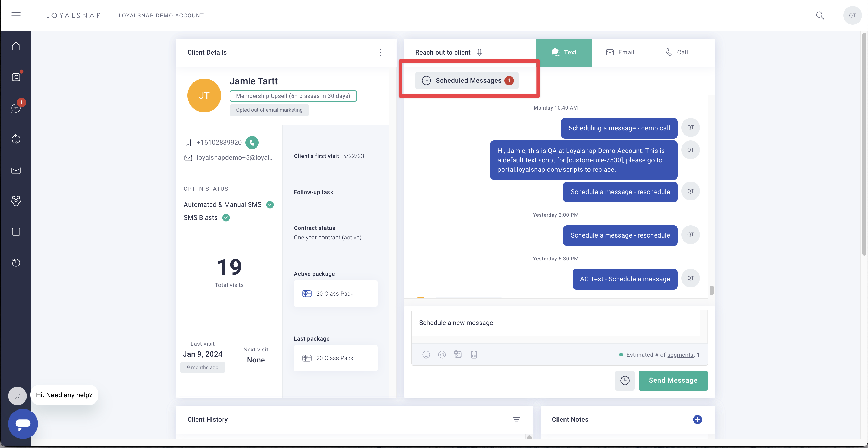This screenshot has height=448, width=868.
Task: Click the insert image icon
Action: click(458, 354)
